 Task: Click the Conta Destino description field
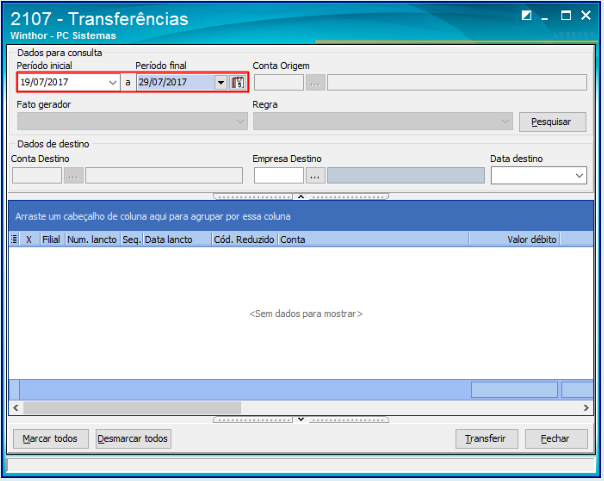164,176
